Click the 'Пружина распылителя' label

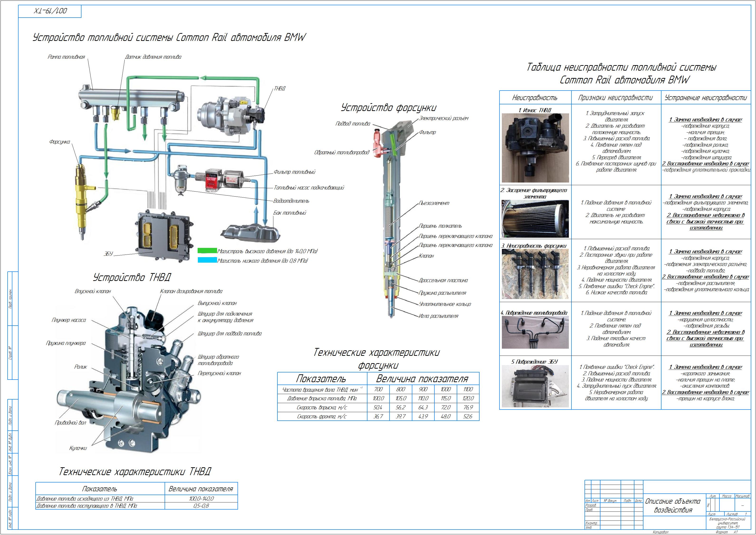[442, 293]
